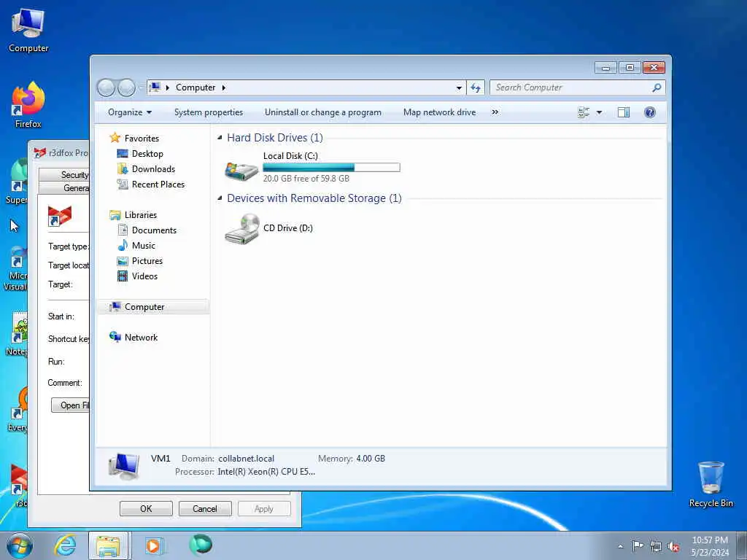Click Uninstall or change a program

click(323, 112)
